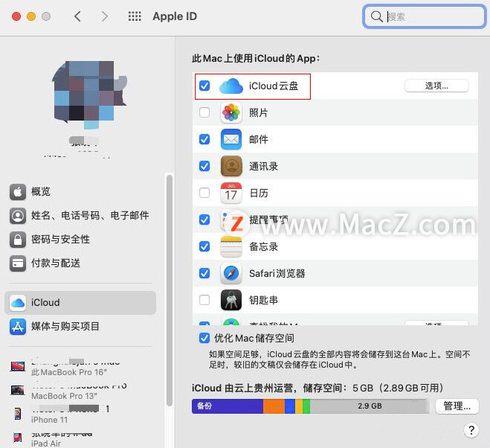Open Media & Purchases sidebar item
490x448 pixels.
click(65, 327)
